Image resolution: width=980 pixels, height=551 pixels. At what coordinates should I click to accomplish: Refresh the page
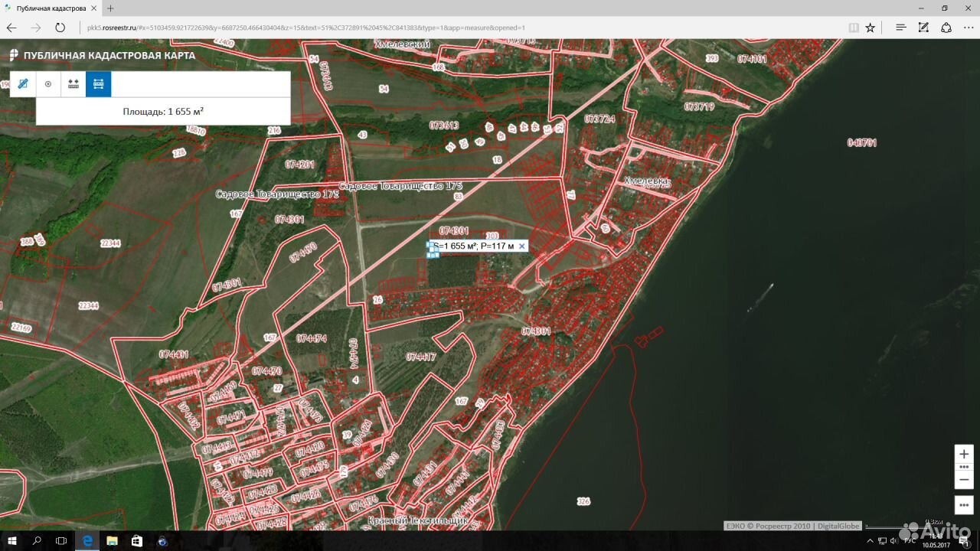coord(60,28)
